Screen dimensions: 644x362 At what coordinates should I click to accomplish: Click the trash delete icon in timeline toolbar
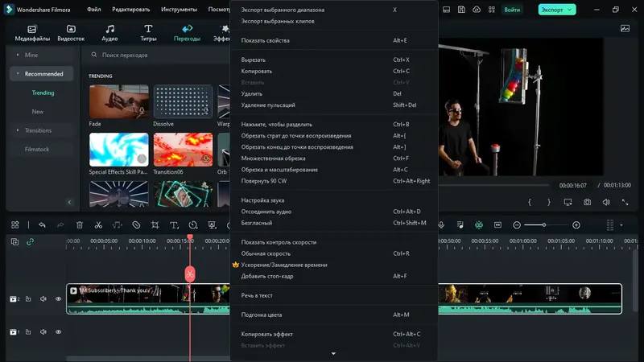80,225
